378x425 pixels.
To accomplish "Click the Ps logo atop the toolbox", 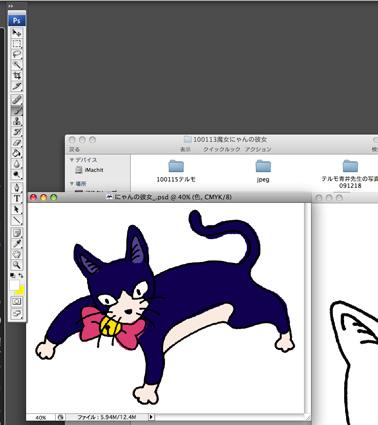I will coord(16,21).
